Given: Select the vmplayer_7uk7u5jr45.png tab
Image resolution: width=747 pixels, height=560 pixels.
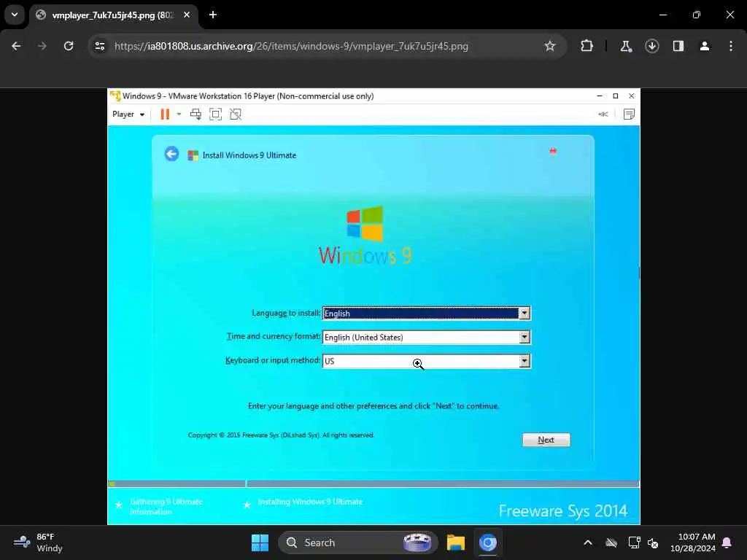Looking at the screenshot, I should (x=113, y=15).
